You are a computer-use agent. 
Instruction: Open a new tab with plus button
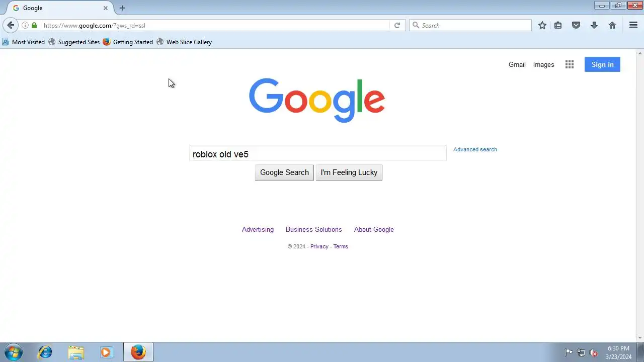[x=122, y=8]
